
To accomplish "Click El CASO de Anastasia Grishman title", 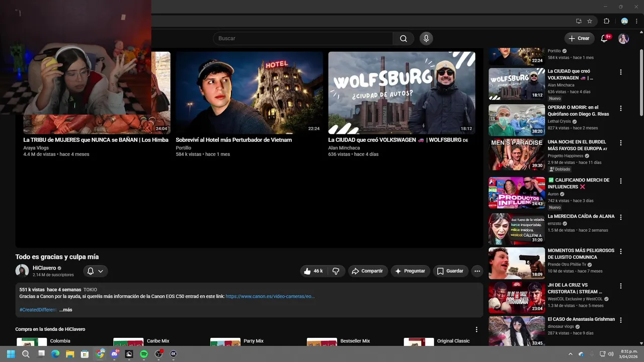I will (x=581, y=319).
